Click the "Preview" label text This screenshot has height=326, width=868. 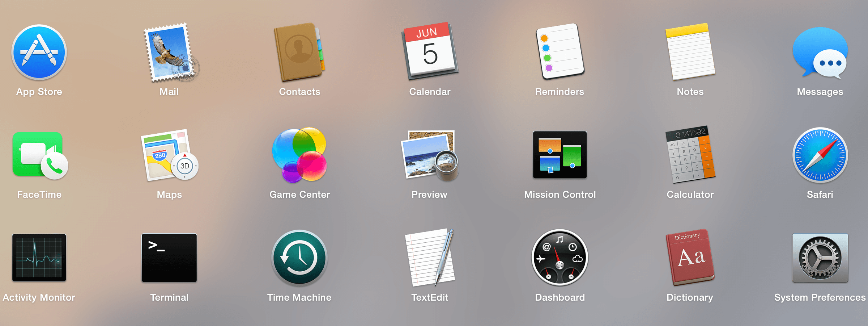pyautogui.click(x=430, y=195)
